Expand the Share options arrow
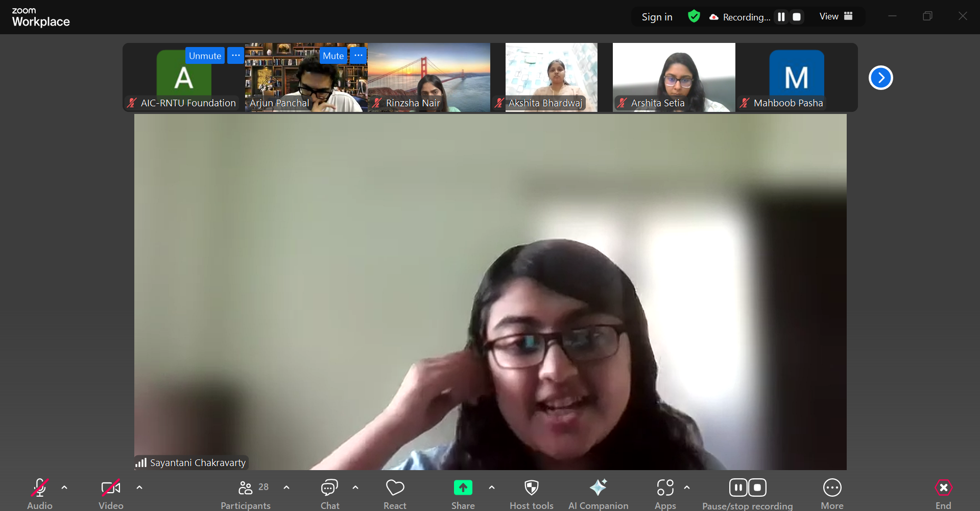The image size is (980, 511). click(492, 487)
